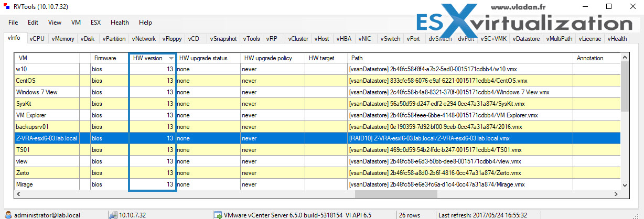Select the Mirage VM row
The image size is (644, 219).
(317, 184)
